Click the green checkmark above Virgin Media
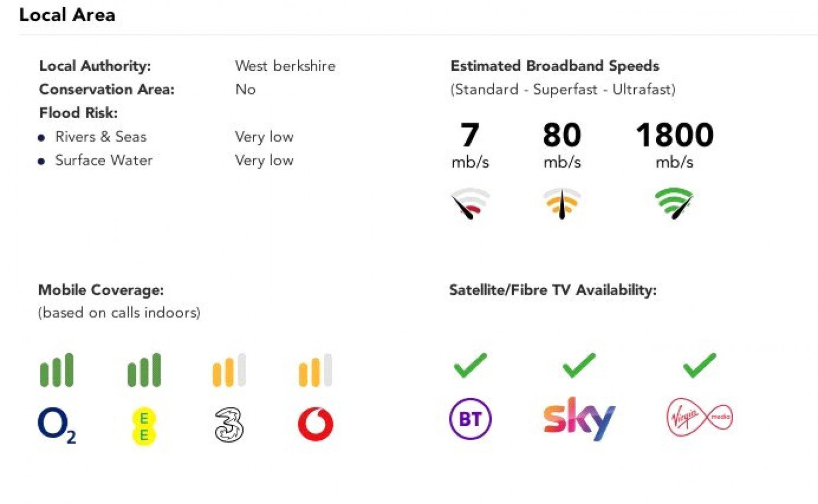This screenshot has width=818, height=504. click(699, 365)
